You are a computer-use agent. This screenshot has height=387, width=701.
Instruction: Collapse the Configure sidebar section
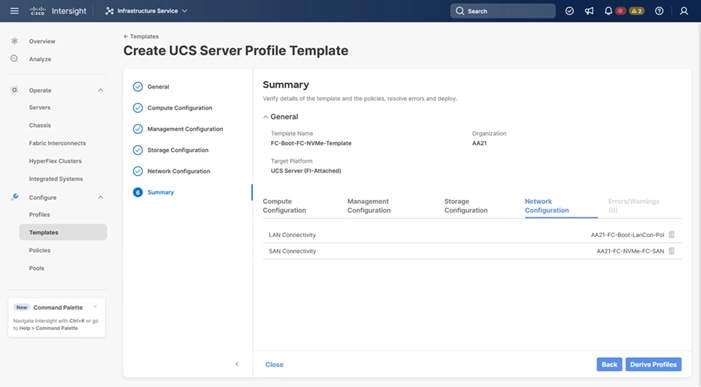click(x=100, y=198)
